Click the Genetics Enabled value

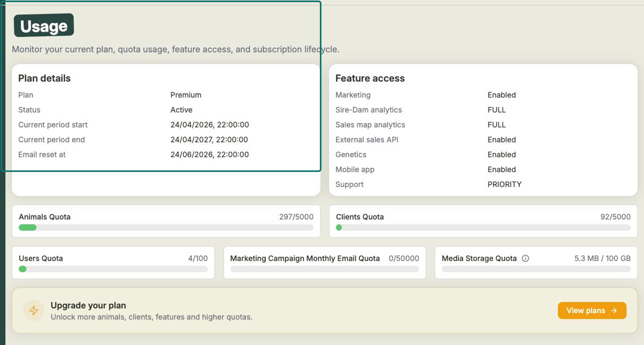pos(502,155)
